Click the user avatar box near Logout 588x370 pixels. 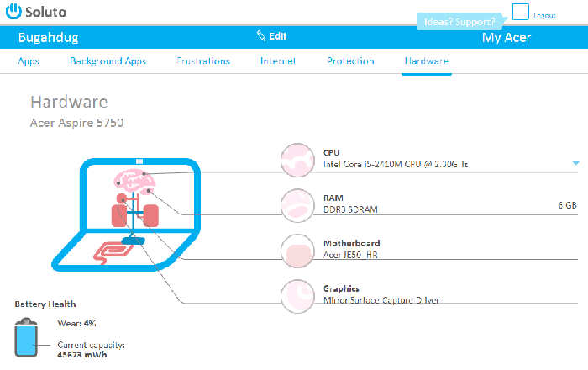click(x=521, y=13)
